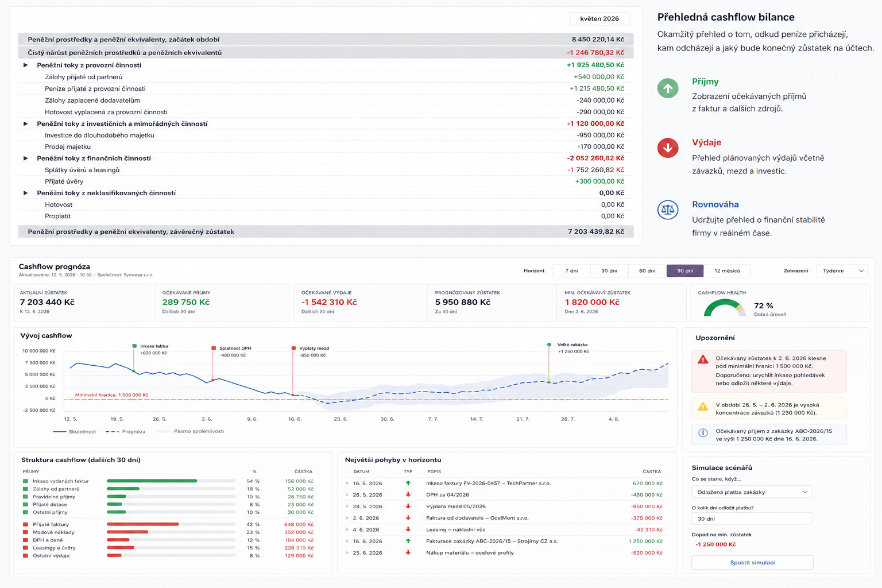
Task: Click the blue info circle alert icon
Action: pyautogui.click(x=703, y=433)
